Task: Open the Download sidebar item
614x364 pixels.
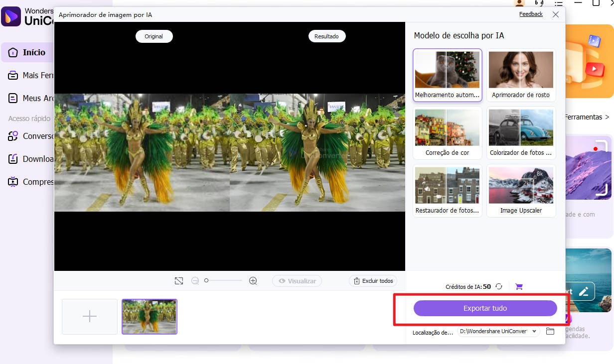Action: 30,159
